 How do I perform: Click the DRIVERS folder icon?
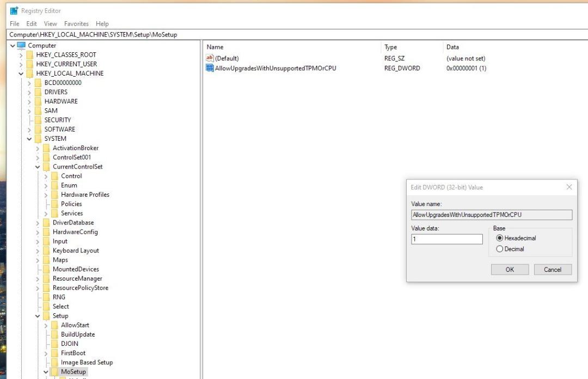click(x=38, y=92)
